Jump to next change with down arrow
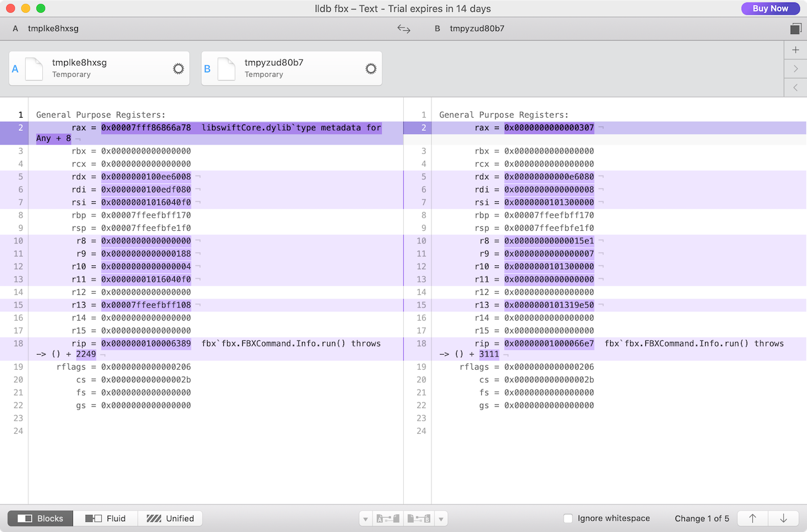Screen dimensions: 807x532 [x=783, y=519]
